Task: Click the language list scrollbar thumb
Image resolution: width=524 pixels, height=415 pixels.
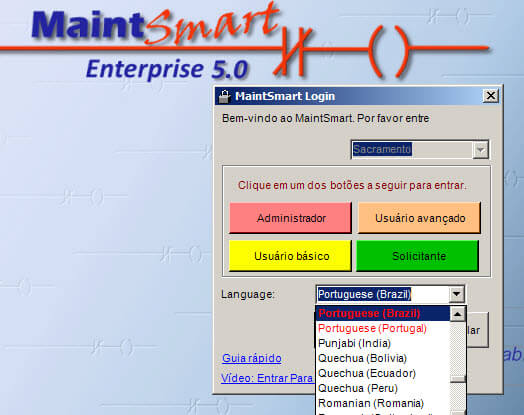Action: point(457,379)
